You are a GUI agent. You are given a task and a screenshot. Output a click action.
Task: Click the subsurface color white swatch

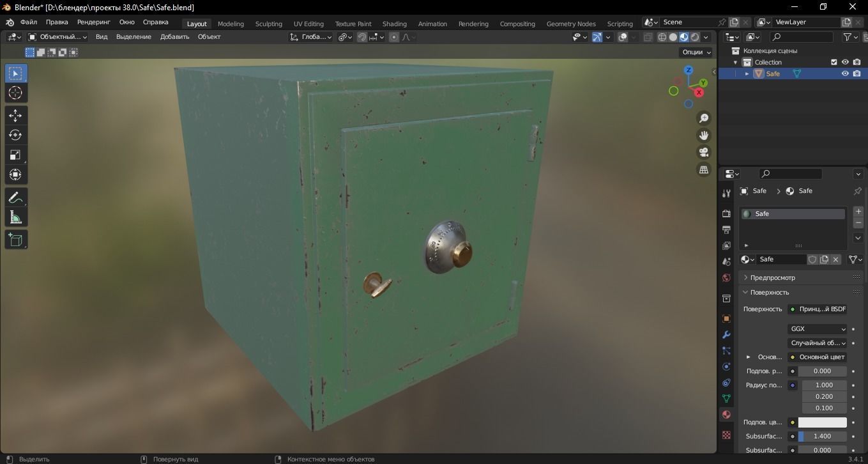pos(822,422)
